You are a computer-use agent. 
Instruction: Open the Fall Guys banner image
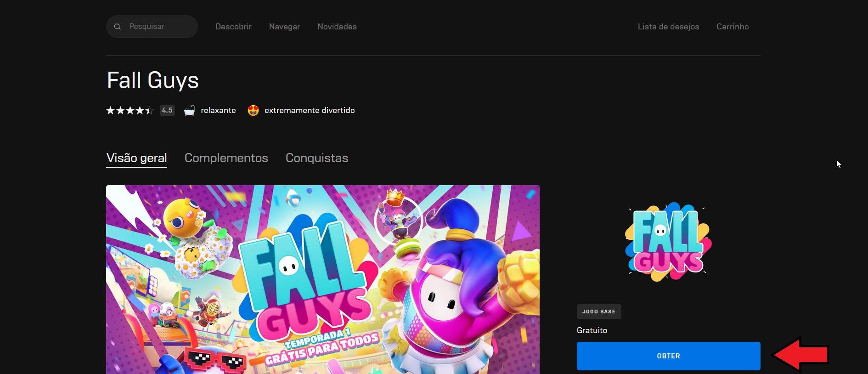[323, 279]
